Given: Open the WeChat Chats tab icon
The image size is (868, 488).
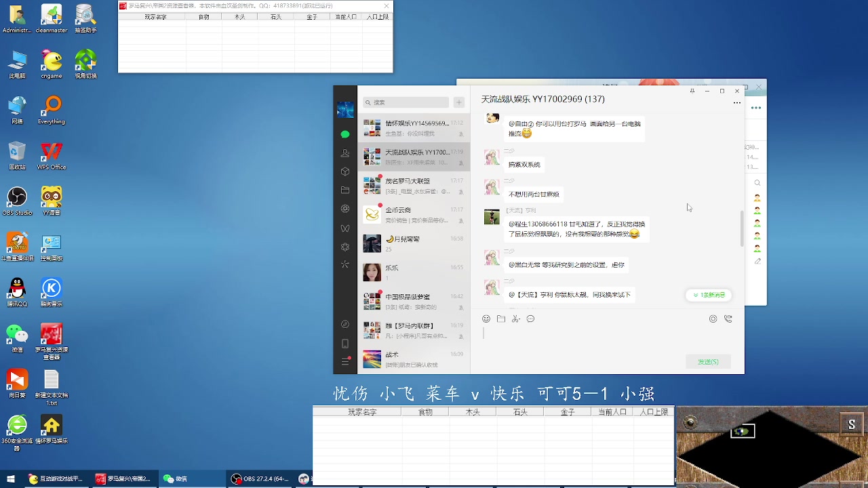Looking at the screenshot, I should [x=345, y=134].
